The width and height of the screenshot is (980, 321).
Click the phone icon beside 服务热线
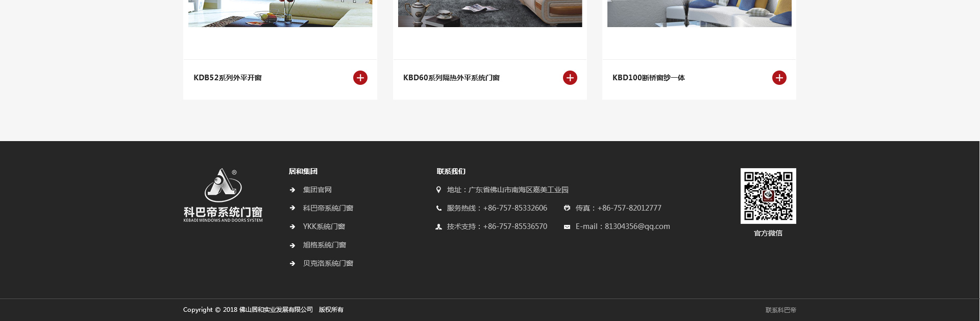point(438,208)
